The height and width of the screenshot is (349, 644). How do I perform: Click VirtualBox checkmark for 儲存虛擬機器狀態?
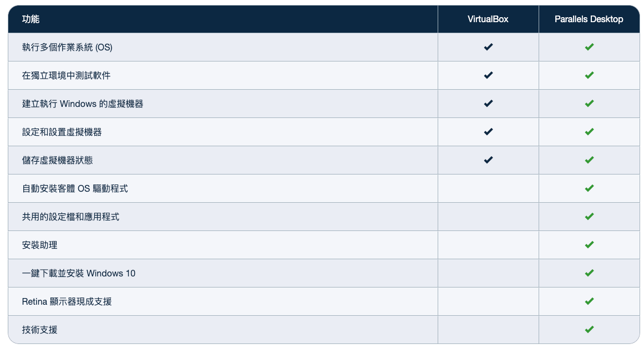tap(488, 160)
